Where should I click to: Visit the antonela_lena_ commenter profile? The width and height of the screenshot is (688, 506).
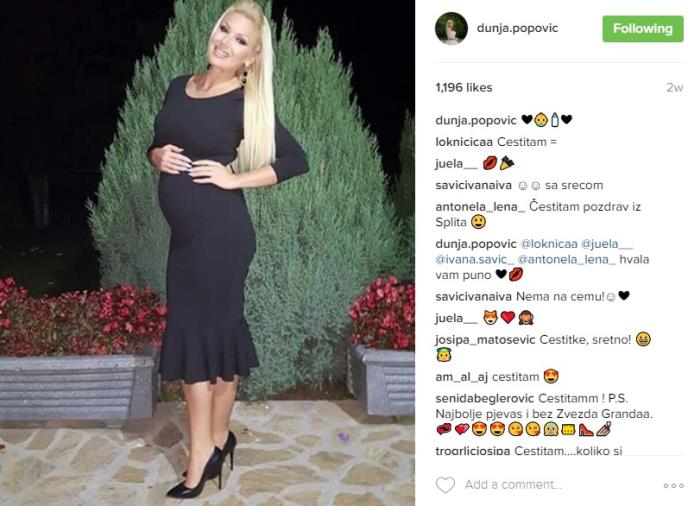pyautogui.click(x=480, y=206)
